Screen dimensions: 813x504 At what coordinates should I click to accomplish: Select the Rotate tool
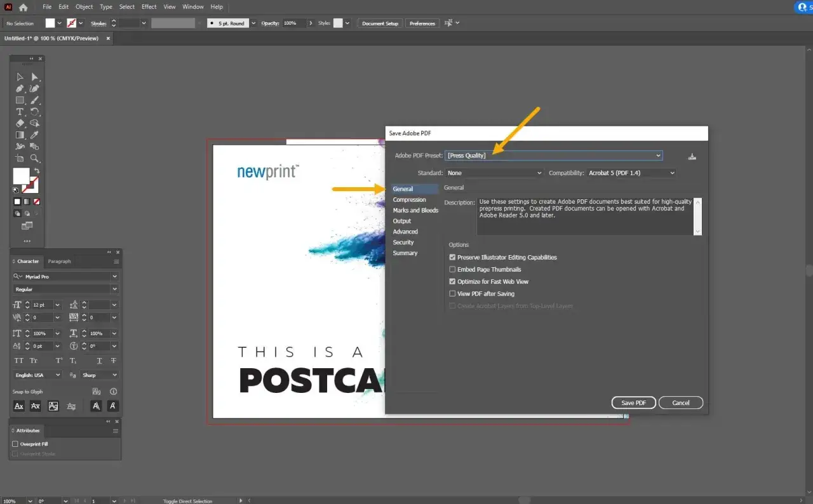click(35, 112)
